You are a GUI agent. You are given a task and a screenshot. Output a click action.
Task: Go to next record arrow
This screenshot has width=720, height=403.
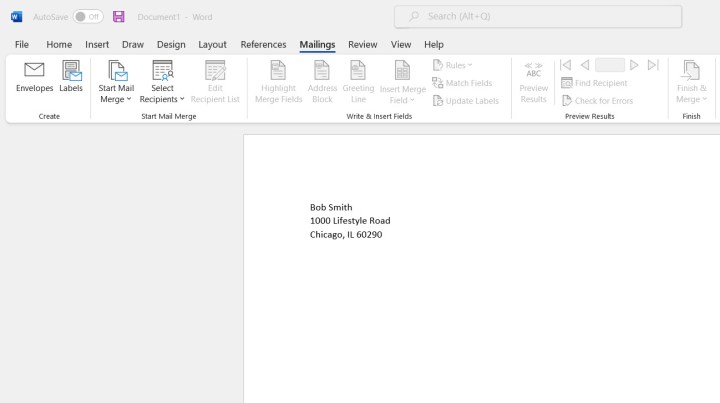click(634, 65)
